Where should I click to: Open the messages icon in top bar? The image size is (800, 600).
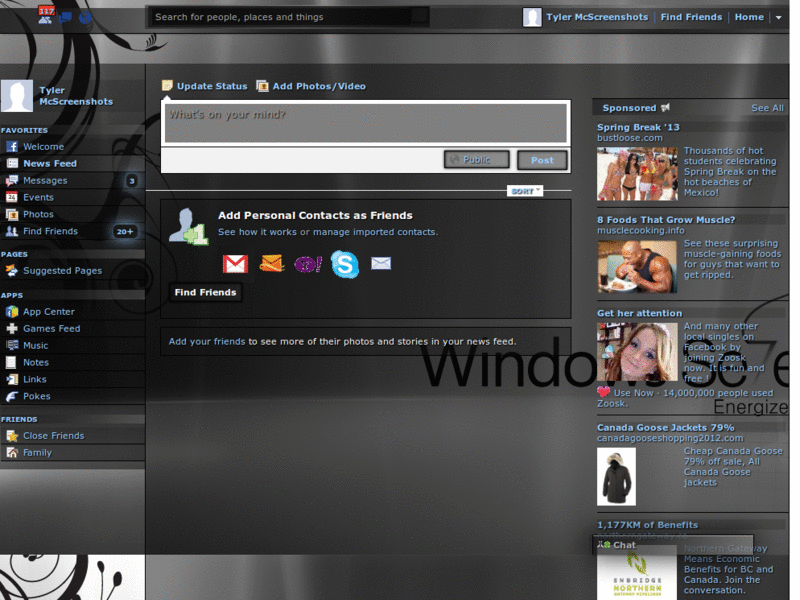[x=66, y=18]
